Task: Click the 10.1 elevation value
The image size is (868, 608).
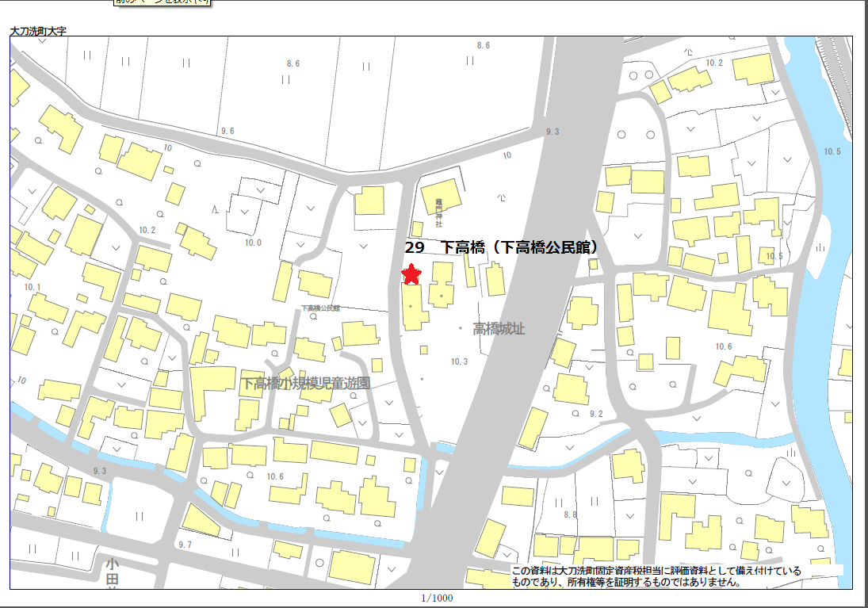Action: tap(33, 287)
